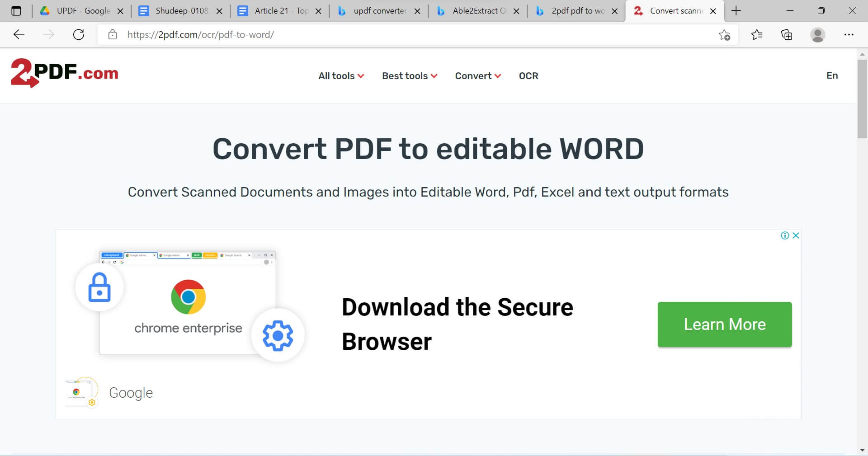Open the Convert dropdown
The height and width of the screenshot is (456, 868).
[x=477, y=75]
